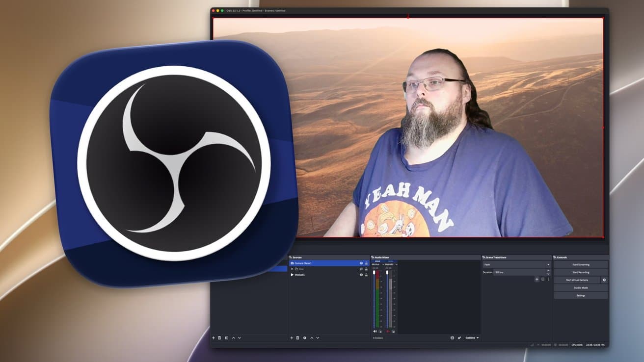The height and width of the screenshot is (362, 644).
Task: Open Settings from Controls dock
Action: 581,295
